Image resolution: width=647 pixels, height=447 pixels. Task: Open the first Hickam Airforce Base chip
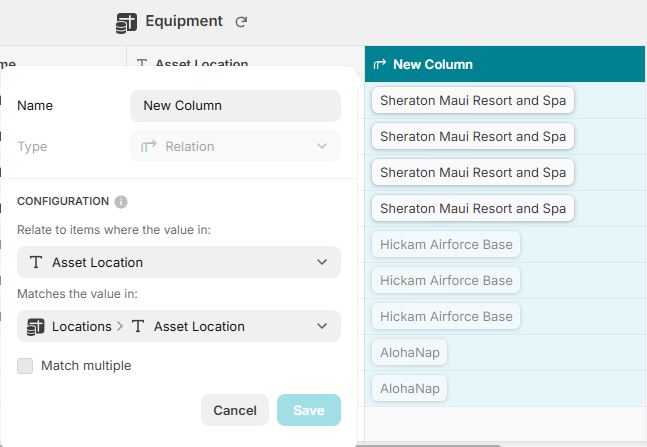click(446, 244)
